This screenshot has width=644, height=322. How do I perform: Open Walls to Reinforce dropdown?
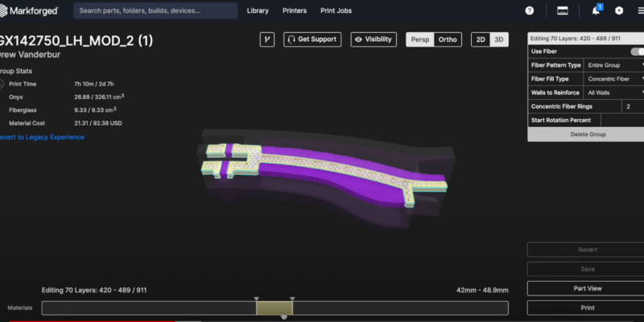[x=613, y=93]
